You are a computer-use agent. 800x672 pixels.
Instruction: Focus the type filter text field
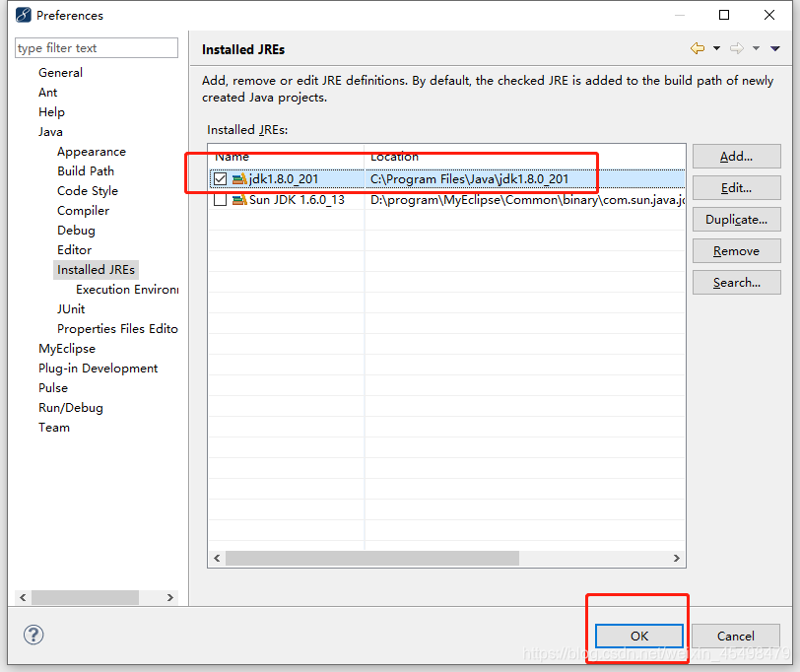[x=97, y=48]
